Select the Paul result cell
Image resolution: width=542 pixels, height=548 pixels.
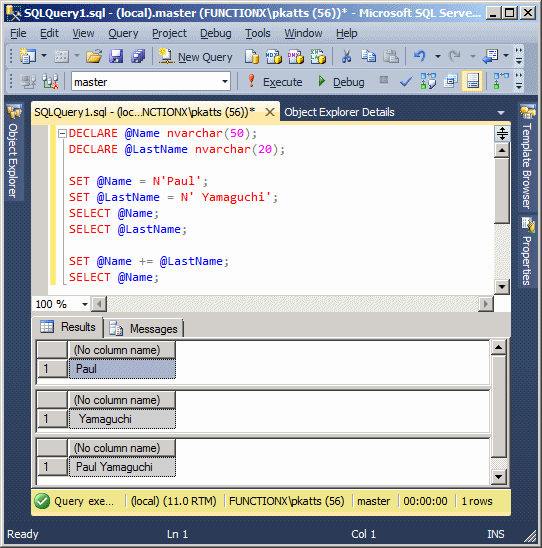[x=122, y=369]
